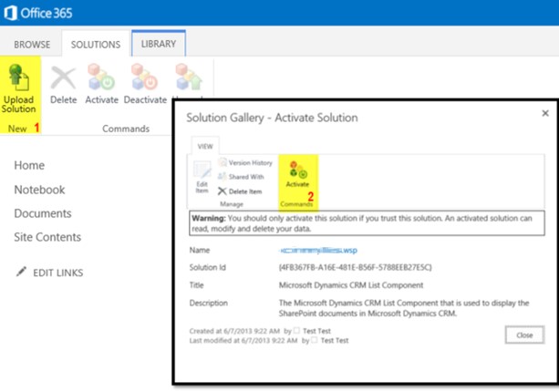Select the SOLUTIONS ribbon tab
Viewport: 559px width, 392px height.
click(x=96, y=45)
